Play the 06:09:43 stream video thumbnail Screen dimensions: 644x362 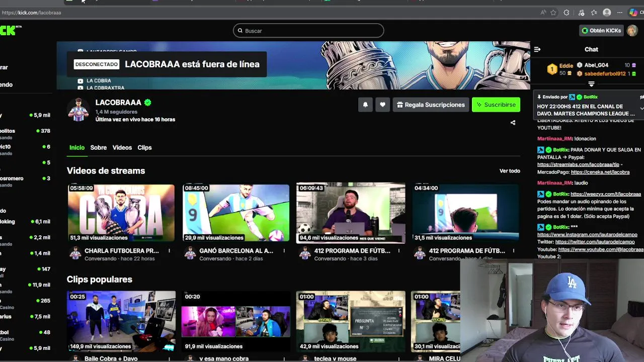click(x=351, y=213)
